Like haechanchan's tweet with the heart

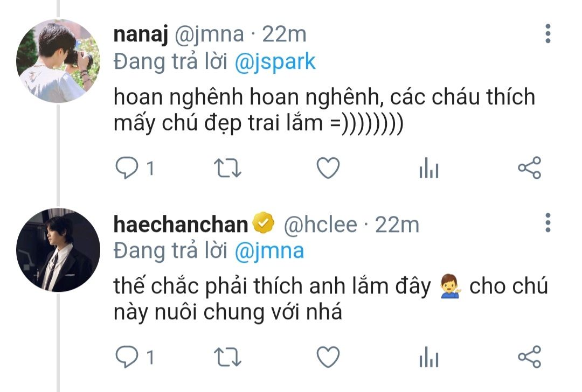point(327,357)
